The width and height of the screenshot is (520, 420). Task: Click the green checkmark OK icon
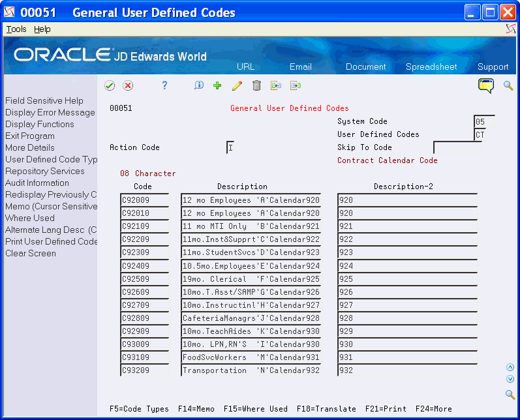110,85
